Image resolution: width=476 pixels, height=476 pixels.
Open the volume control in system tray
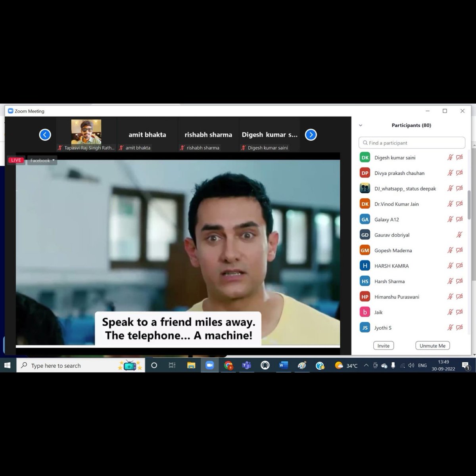click(411, 365)
